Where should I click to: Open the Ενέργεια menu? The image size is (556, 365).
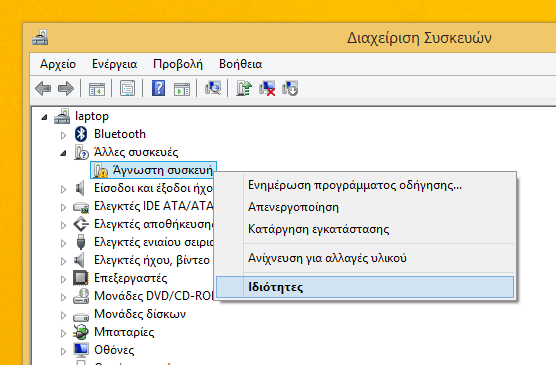(x=115, y=64)
